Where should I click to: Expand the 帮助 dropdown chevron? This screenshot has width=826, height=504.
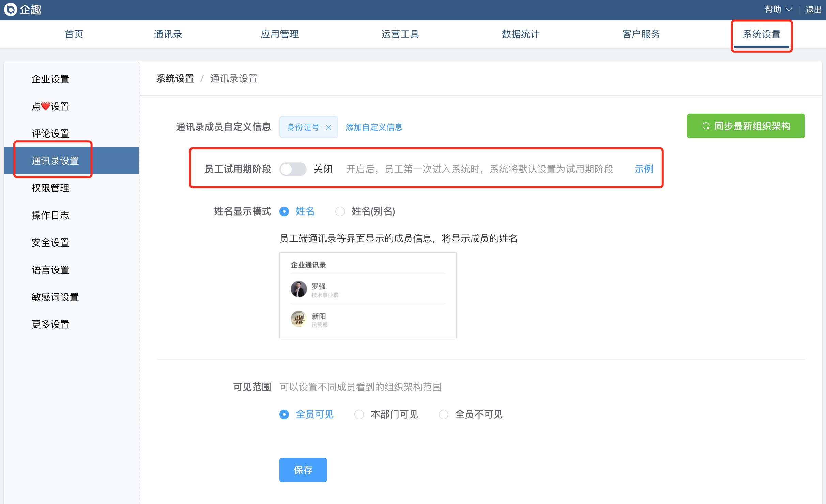tap(789, 10)
